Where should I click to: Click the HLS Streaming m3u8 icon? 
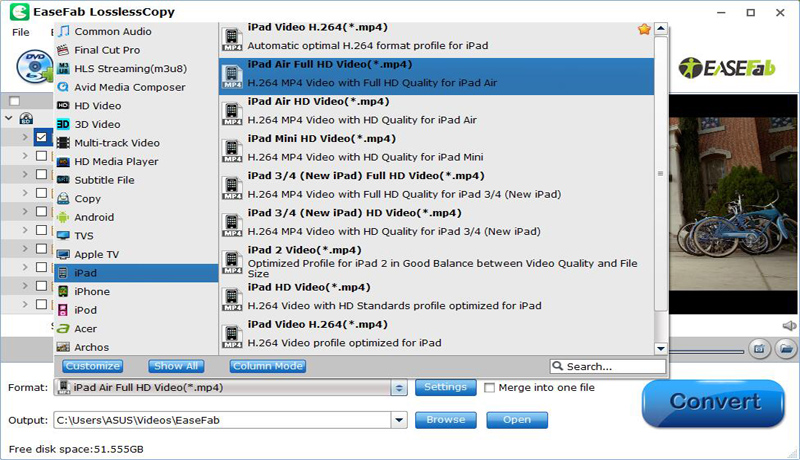[63, 68]
